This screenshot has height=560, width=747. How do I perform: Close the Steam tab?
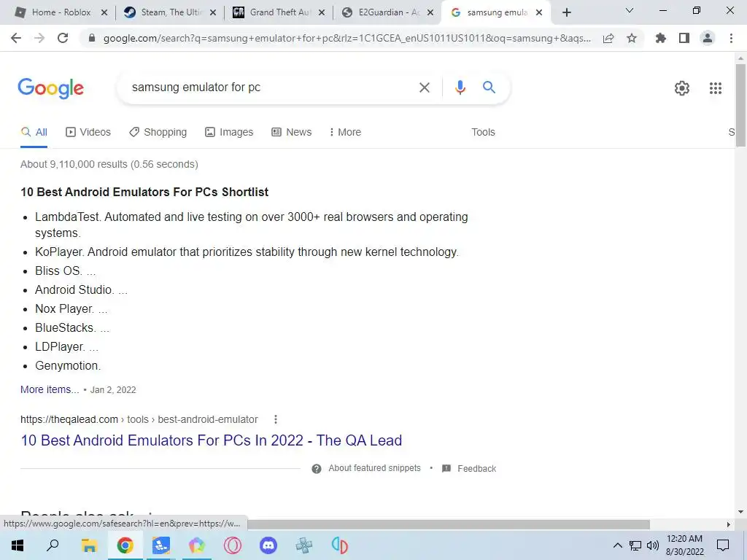(213, 13)
